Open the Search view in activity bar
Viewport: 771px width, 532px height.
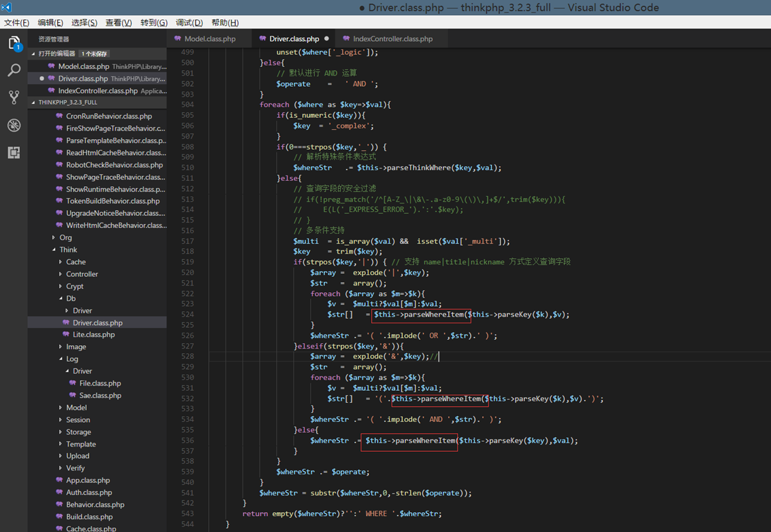click(x=14, y=70)
